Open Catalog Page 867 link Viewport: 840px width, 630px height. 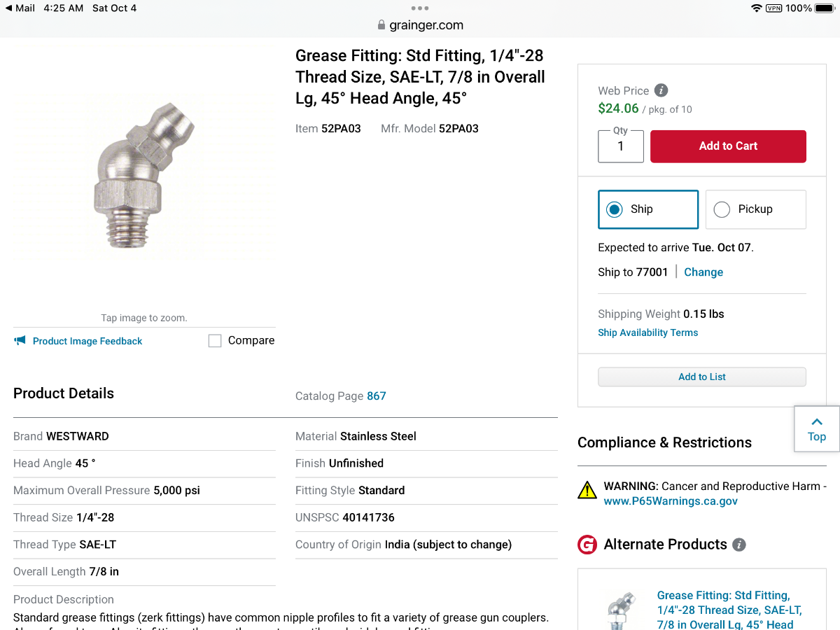377,396
